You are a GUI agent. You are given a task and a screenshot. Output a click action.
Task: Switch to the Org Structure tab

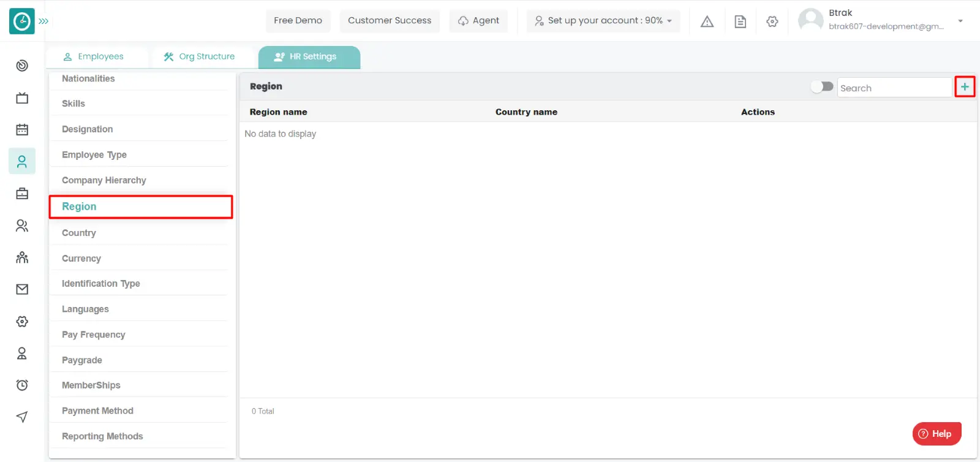(199, 56)
